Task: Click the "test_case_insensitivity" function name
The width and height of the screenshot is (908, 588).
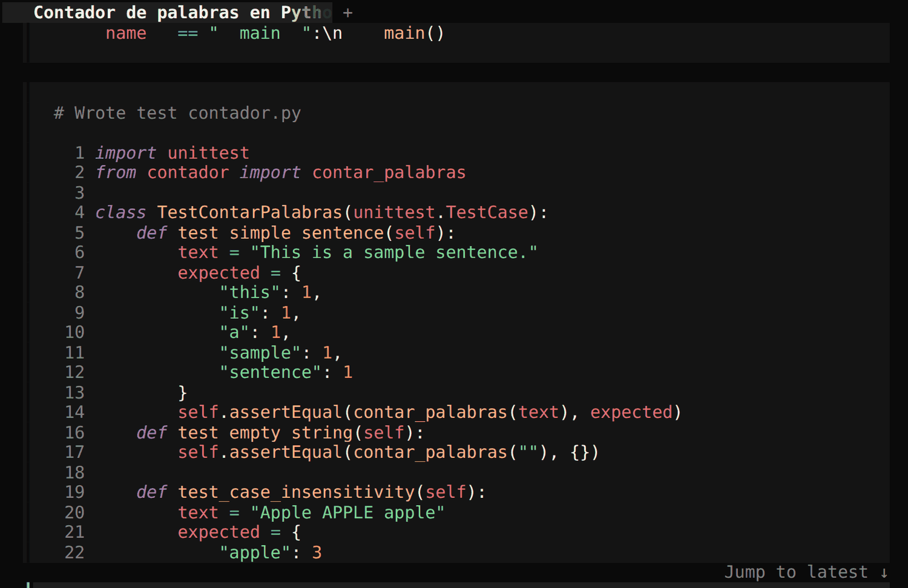Action: [x=296, y=492]
